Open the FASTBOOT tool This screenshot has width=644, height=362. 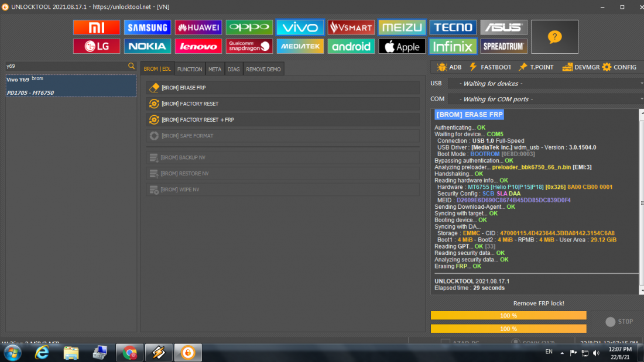(491, 67)
